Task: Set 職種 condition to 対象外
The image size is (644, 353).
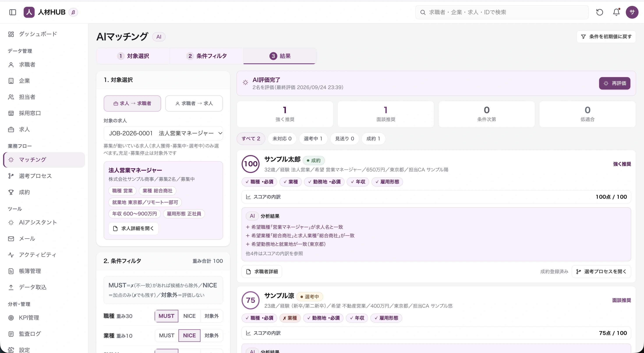Action: [x=212, y=316]
